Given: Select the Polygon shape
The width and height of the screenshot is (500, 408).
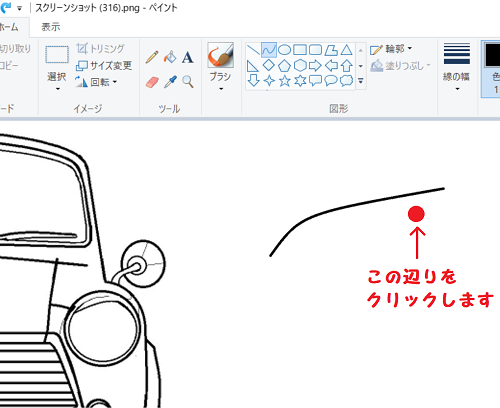Looking at the screenshot, I should tap(331, 50).
